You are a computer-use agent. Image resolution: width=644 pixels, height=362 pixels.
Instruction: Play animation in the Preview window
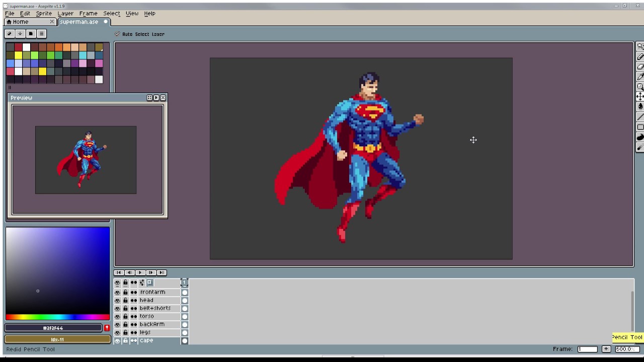[x=156, y=98]
